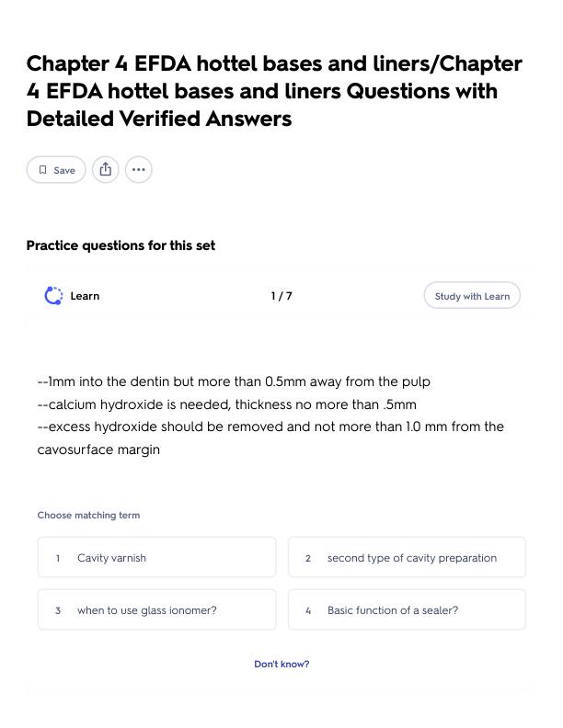
Task: Open the share icon button
Action: [x=106, y=169]
